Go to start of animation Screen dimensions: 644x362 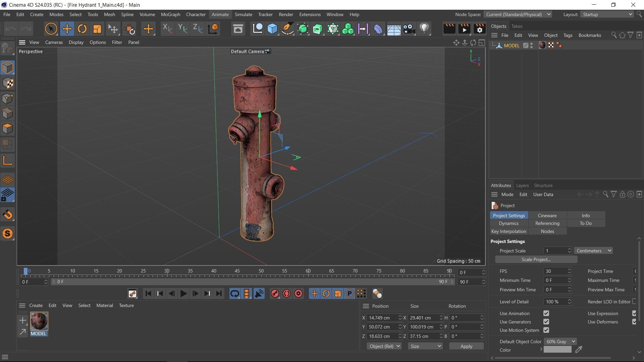tap(148, 294)
